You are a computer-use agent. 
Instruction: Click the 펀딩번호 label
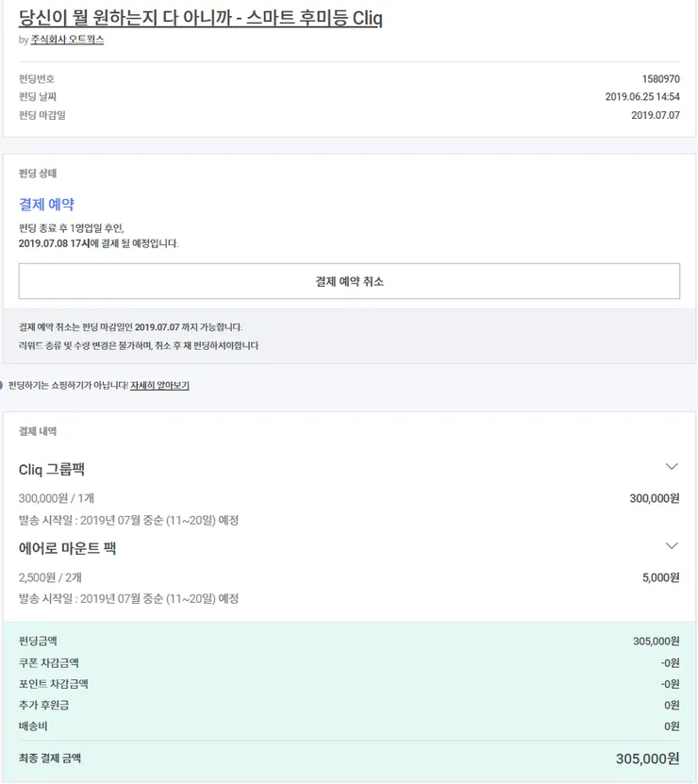[x=37, y=79]
